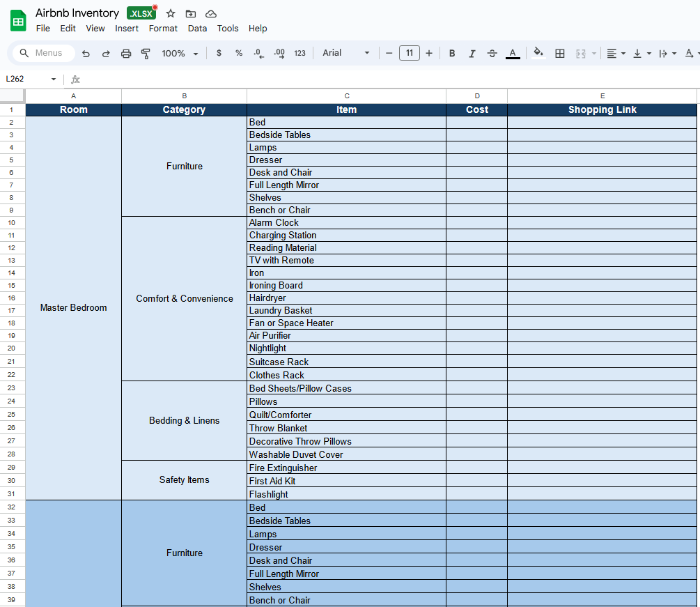Click the move to folder icon
This screenshot has width=700, height=607.
click(191, 13)
